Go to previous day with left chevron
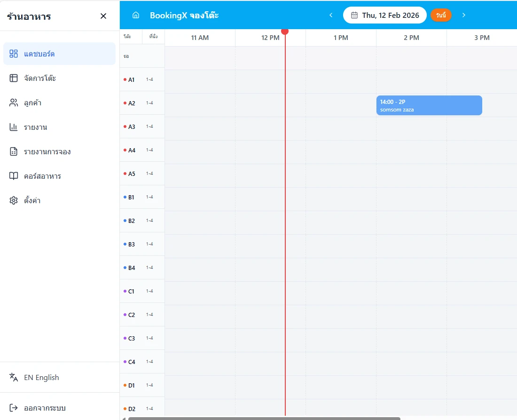This screenshot has width=517, height=420. [331, 15]
